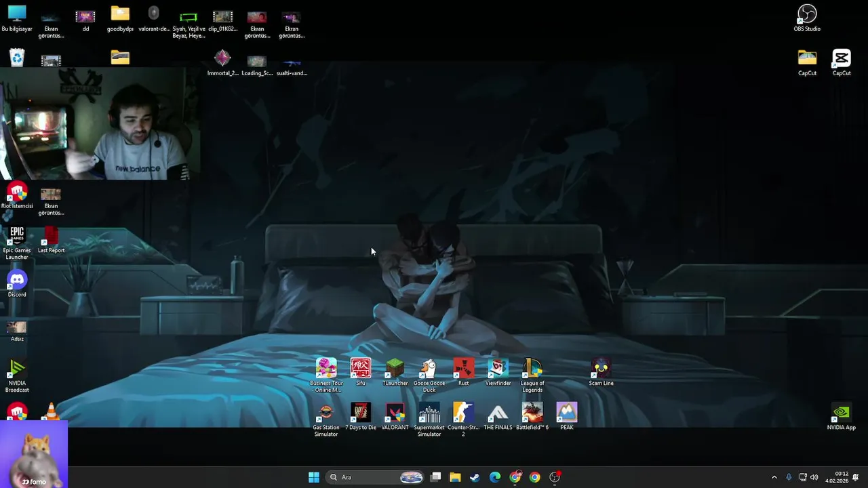Select the valorant-de... file icon

click(154, 19)
